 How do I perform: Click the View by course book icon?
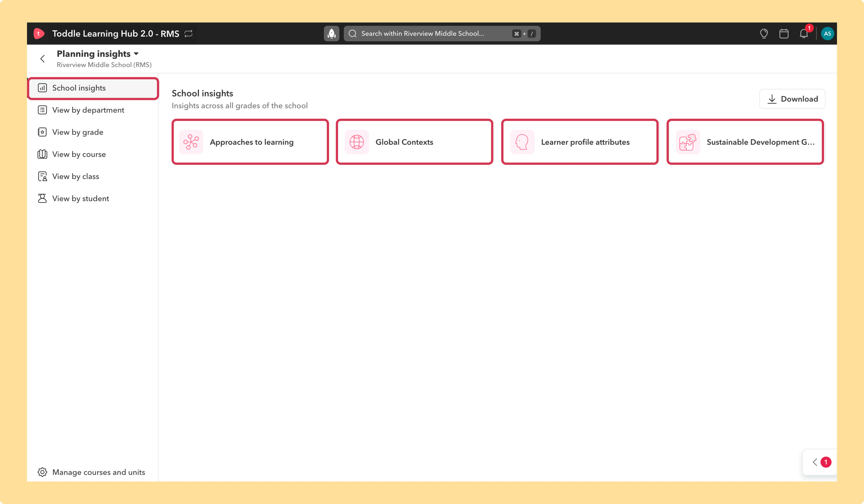pyautogui.click(x=42, y=154)
